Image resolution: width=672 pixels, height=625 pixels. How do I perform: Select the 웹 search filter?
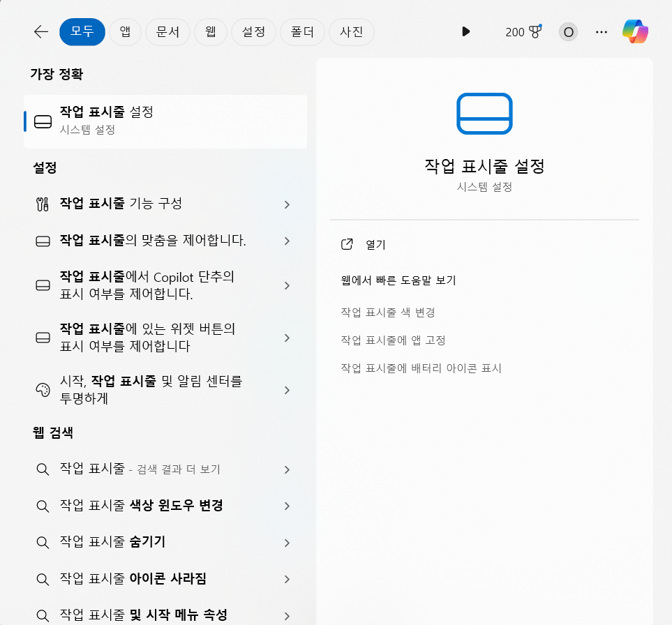[210, 31]
